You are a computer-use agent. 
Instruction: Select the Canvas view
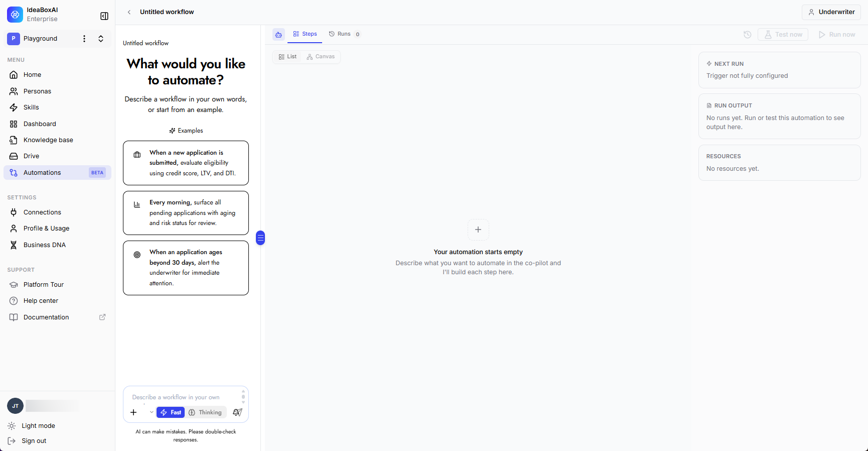pos(321,57)
